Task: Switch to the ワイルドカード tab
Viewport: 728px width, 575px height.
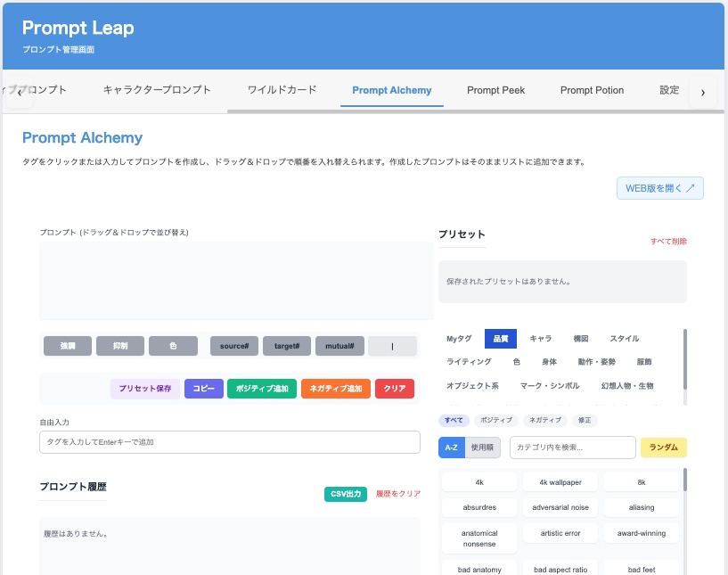Action: (x=282, y=90)
